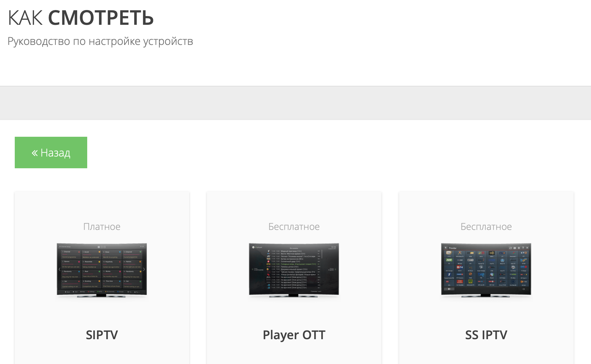This screenshot has height=364, width=591.
Task: Click the Бесплатное label above Player OTT
Action: pos(294,227)
